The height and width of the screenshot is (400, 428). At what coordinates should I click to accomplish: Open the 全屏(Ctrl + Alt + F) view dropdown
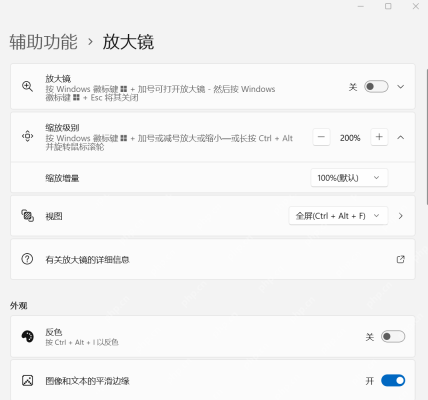tap(338, 216)
